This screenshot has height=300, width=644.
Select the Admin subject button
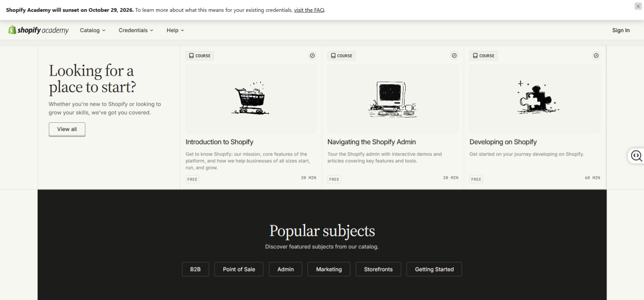click(286, 269)
